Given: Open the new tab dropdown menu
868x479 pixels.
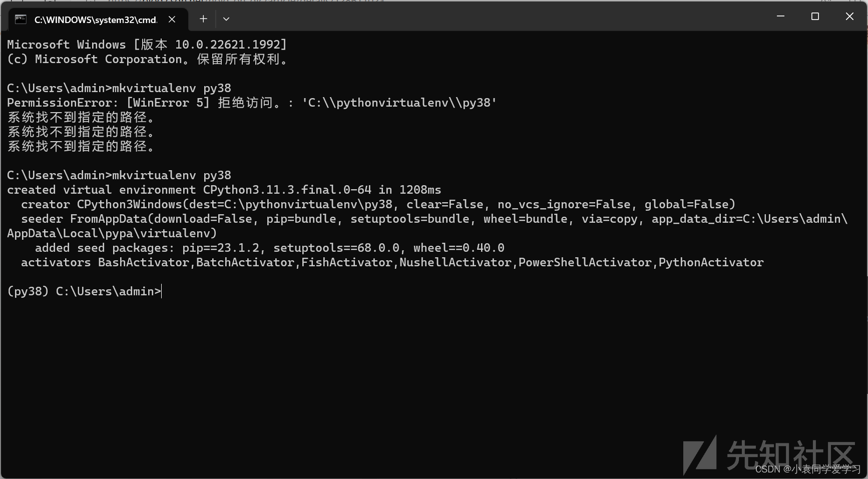Looking at the screenshot, I should tap(226, 19).
